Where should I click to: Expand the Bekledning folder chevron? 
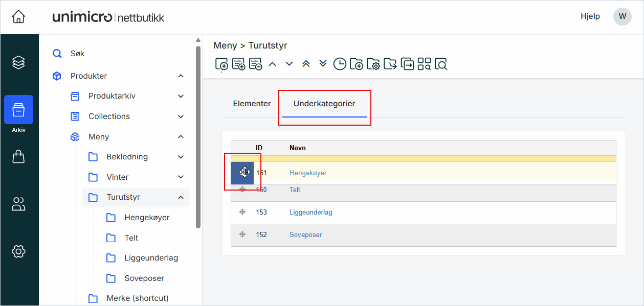(181, 157)
